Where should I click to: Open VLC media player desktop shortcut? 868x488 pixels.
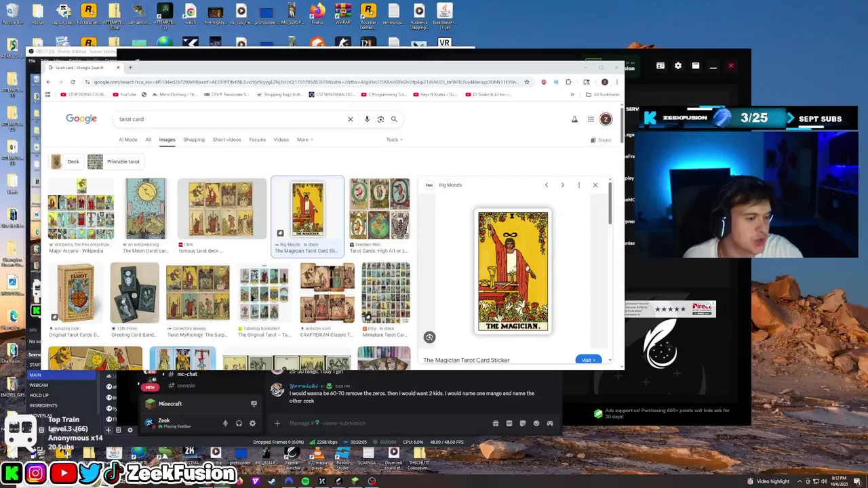[x=317, y=457]
